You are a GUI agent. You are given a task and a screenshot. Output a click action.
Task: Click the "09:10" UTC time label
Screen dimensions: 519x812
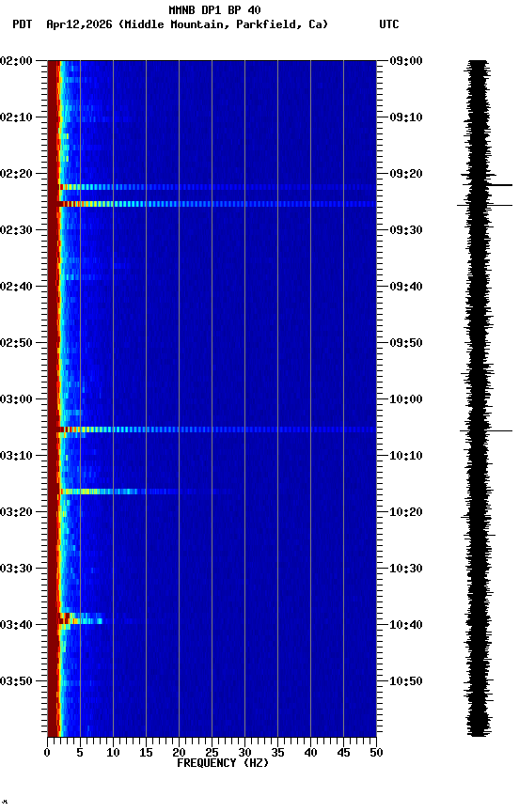click(x=406, y=117)
